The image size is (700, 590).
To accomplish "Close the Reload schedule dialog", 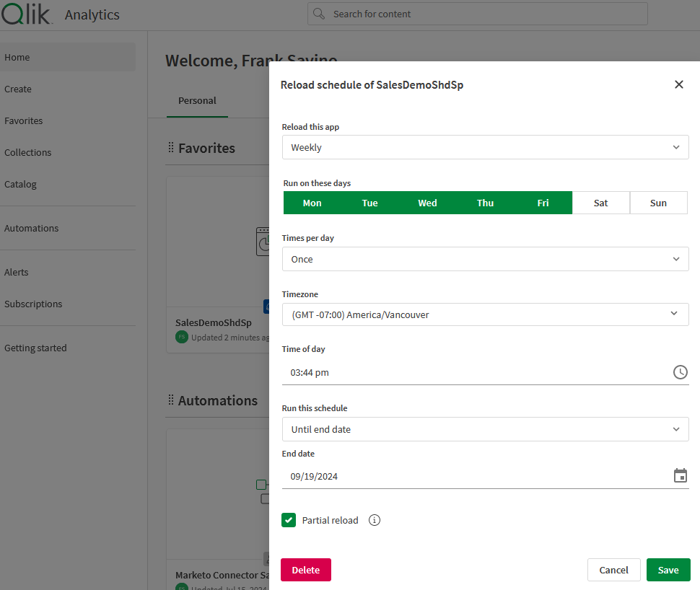I will (678, 84).
